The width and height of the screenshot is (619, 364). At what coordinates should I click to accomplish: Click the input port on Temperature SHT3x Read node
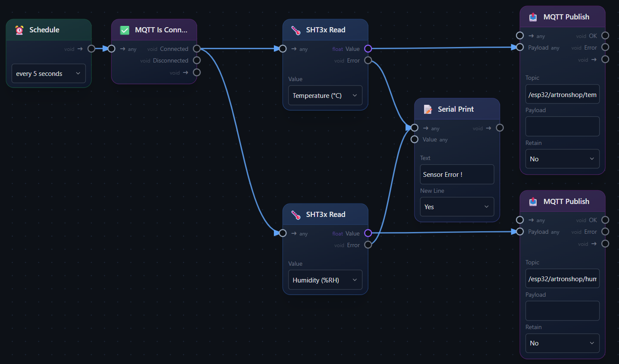[x=283, y=49]
